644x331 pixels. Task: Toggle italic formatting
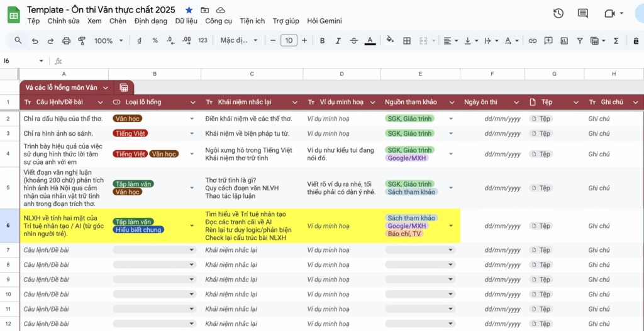(x=338, y=41)
